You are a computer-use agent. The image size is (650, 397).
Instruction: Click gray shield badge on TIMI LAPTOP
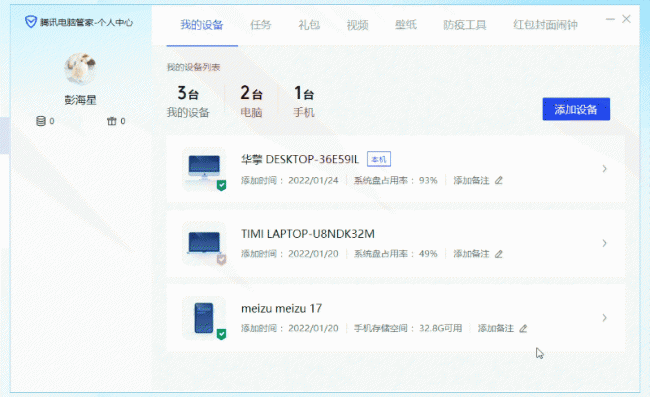[x=221, y=260]
